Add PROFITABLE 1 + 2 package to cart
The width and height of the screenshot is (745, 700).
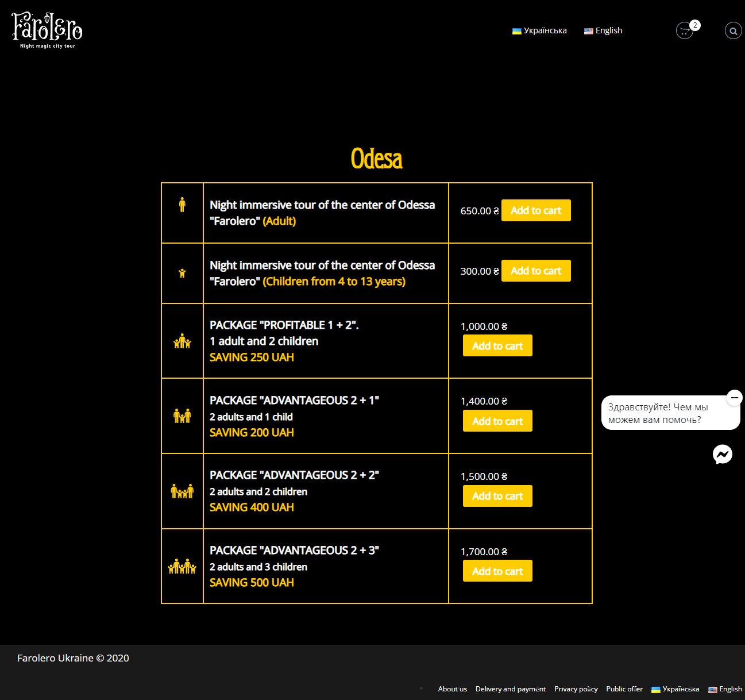click(497, 346)
